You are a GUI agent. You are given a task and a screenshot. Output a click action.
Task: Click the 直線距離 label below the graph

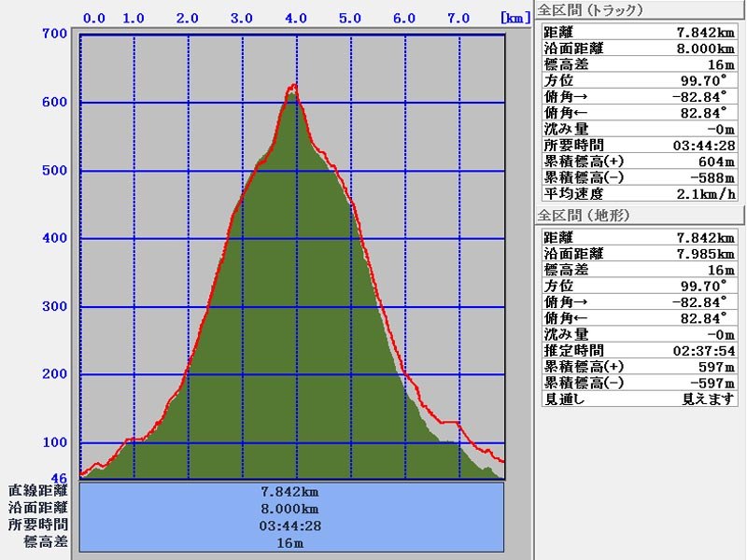tap(37, 490)
